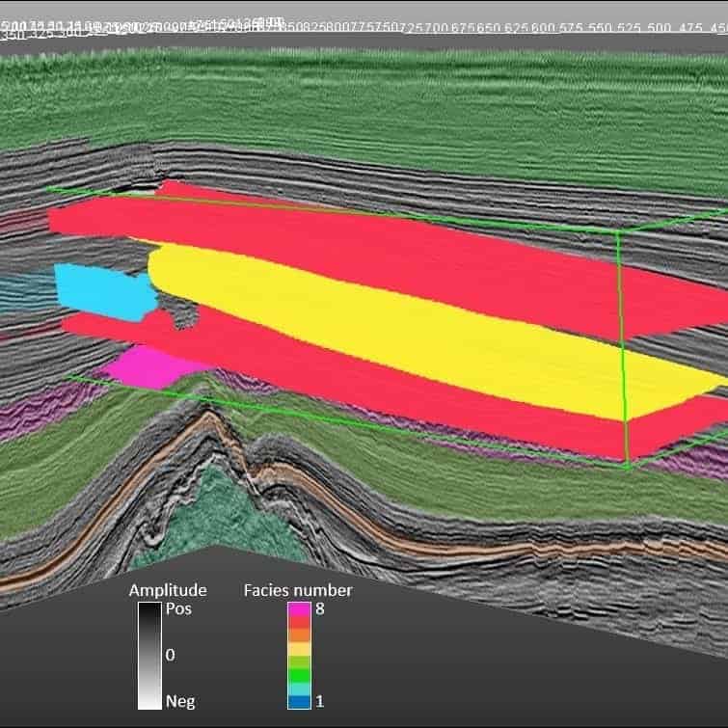The height and width of the screenshot is (728, 728).
Task: Click the "475" axis label at the top
Action: pyautogui.click(x=690, y=28)
